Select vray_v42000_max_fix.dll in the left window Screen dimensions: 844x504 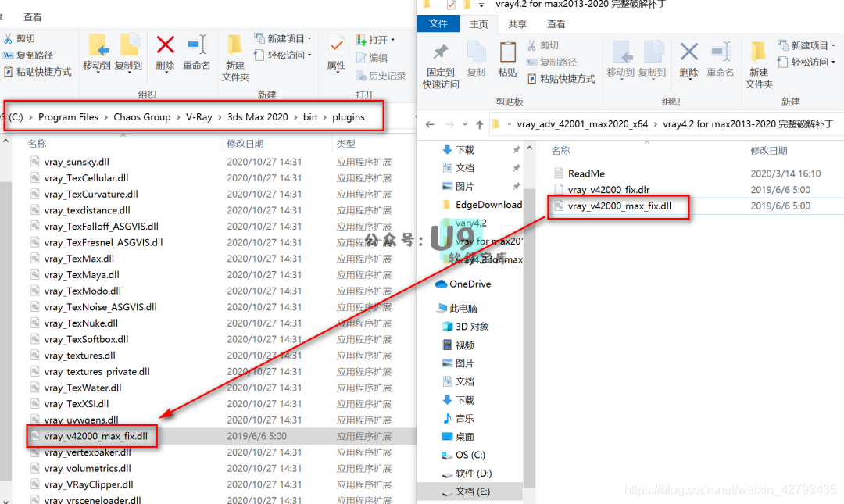coord(96,436)
